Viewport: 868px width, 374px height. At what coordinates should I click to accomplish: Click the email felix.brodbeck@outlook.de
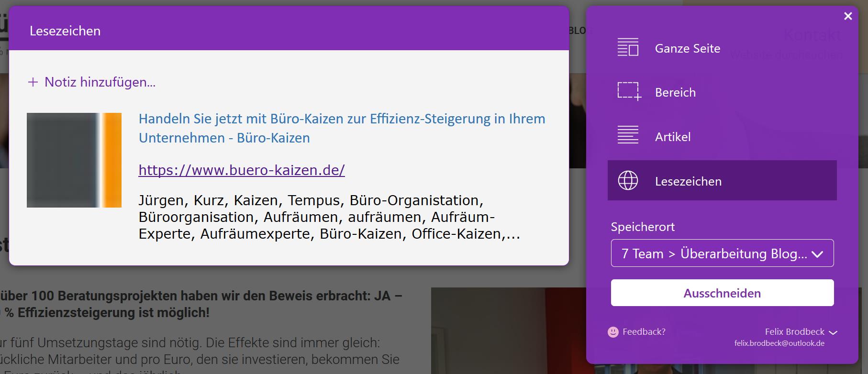tap(779, 343)
